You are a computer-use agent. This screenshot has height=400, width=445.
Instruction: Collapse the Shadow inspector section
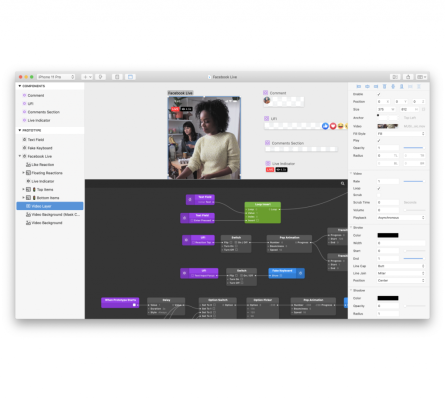(x=351, y=290)
